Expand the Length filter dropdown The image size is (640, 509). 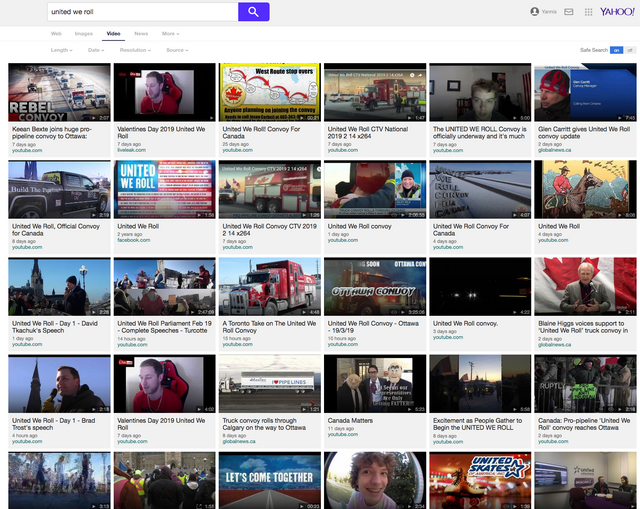(x=61, y=50)
